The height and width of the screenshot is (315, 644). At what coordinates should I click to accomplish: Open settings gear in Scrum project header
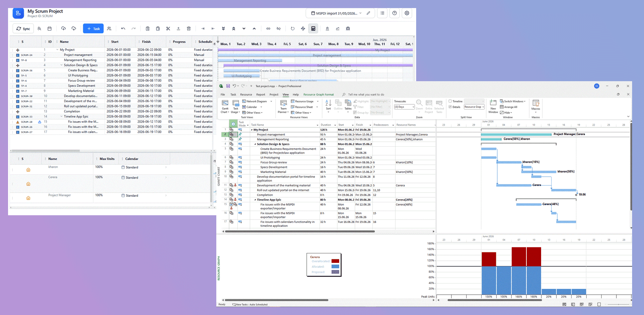click(407, 13)
